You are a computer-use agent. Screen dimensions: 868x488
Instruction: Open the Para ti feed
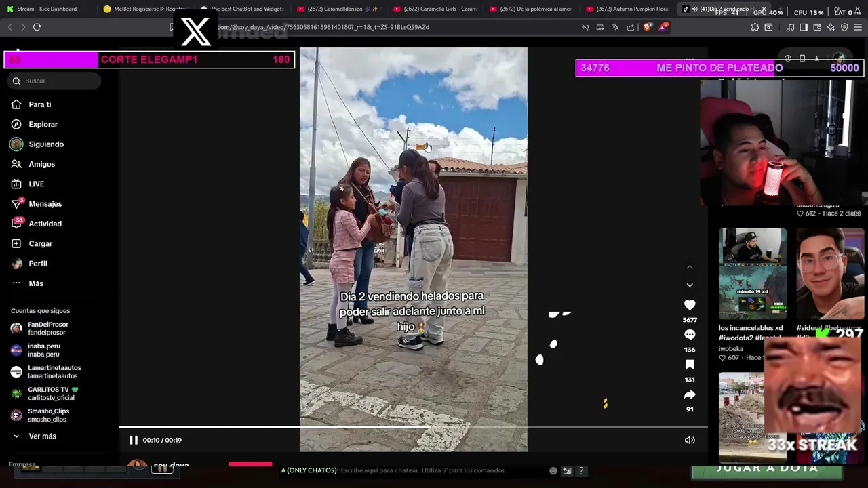[39, 104]
